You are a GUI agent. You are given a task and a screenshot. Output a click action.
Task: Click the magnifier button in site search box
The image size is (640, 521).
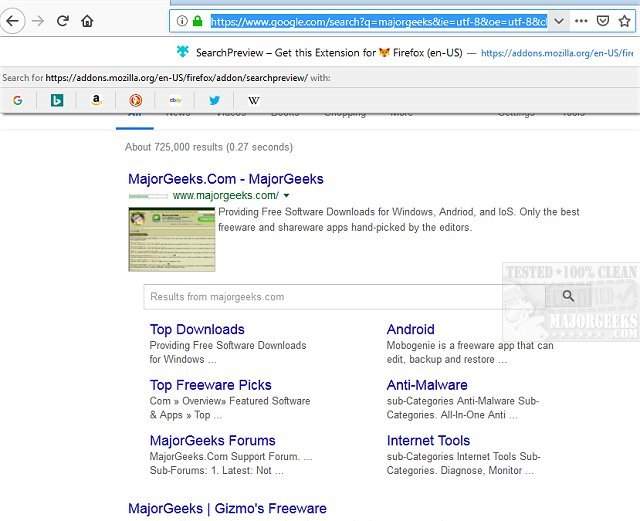568,296
